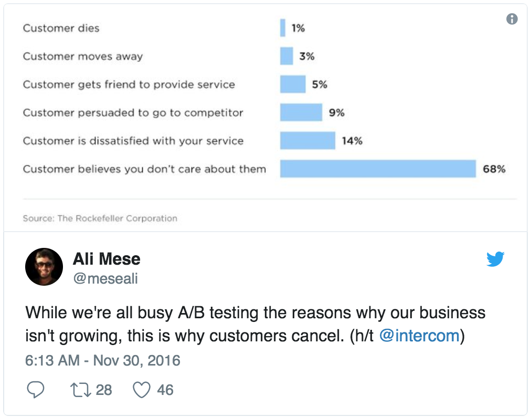Click the 68% bar in chart
The height and width of the screenshot is (417, 532).
pos(378,169)
